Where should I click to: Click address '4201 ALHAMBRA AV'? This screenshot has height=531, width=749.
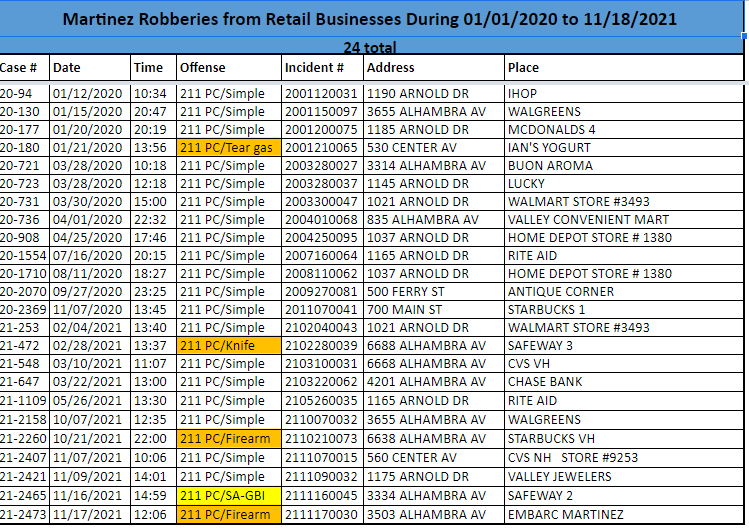pos(434,382)
